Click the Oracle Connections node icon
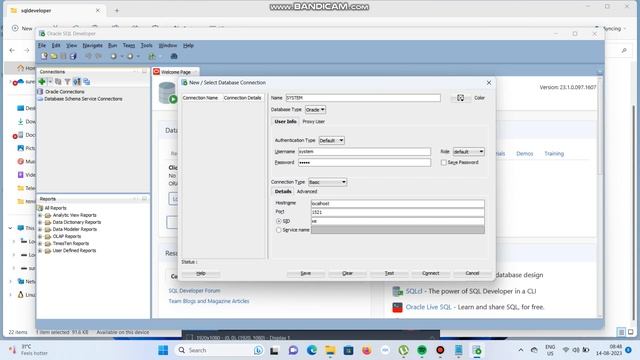The width and height of the screenshot is (640, 360). (40, 91)
